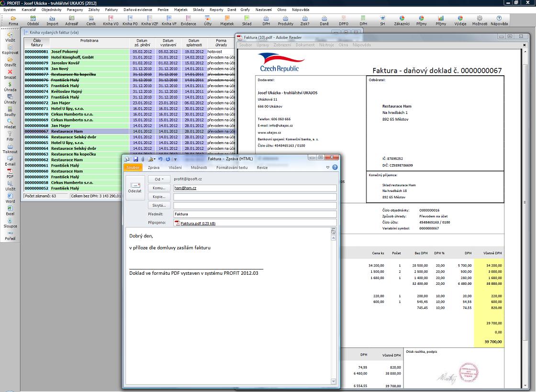Screen dimensions: 536x392
Task: Open Kniha PO in the toolbar
Action: click(130, 21)
